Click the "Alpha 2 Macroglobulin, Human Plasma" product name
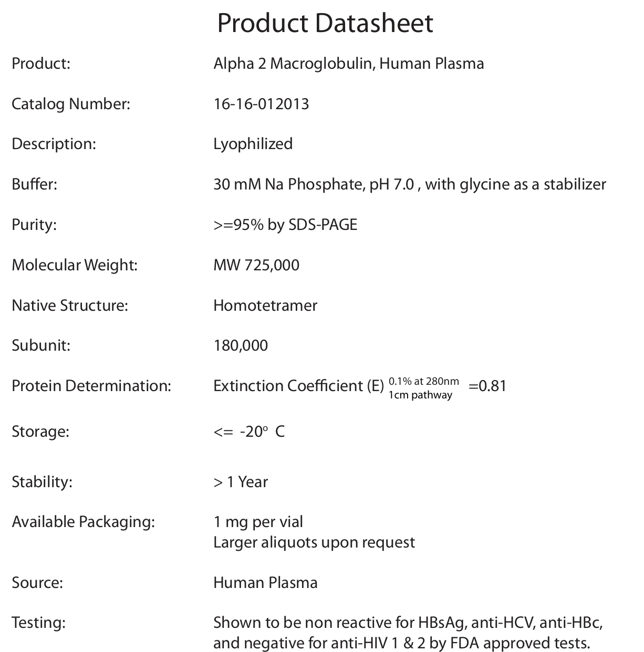The image size is (644, 652). pos(348,64)
